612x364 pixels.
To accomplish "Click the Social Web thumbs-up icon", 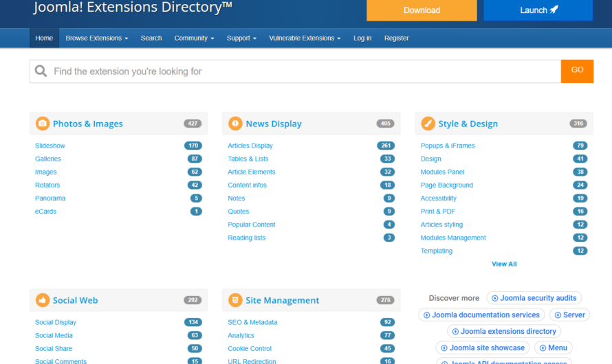I will [43, 300].
